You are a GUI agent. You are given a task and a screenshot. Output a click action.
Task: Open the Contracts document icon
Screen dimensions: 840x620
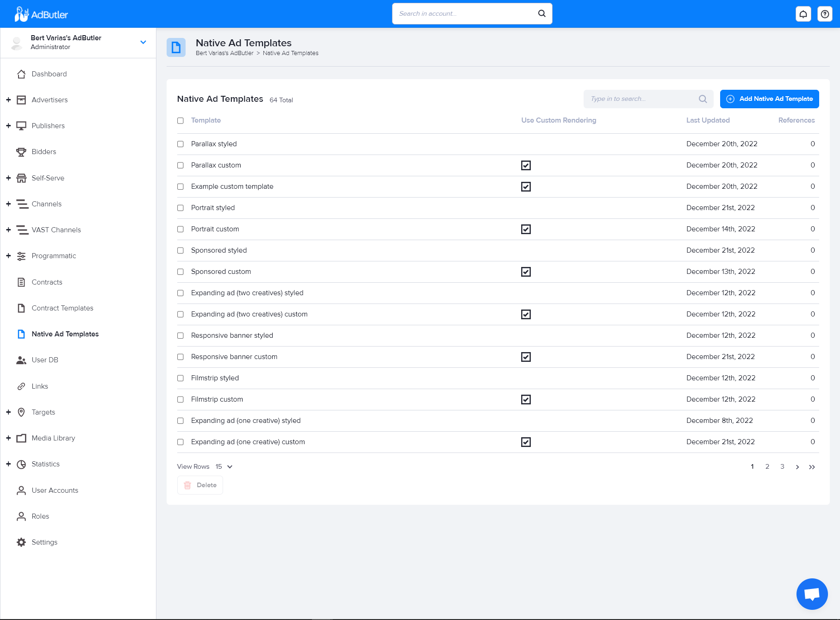click(x=21, y=282)
